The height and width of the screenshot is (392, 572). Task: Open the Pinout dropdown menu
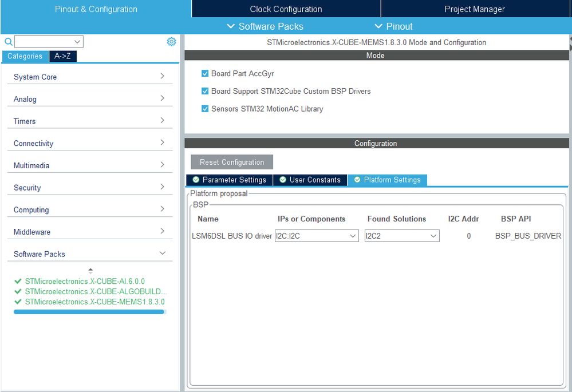point(394,26)
